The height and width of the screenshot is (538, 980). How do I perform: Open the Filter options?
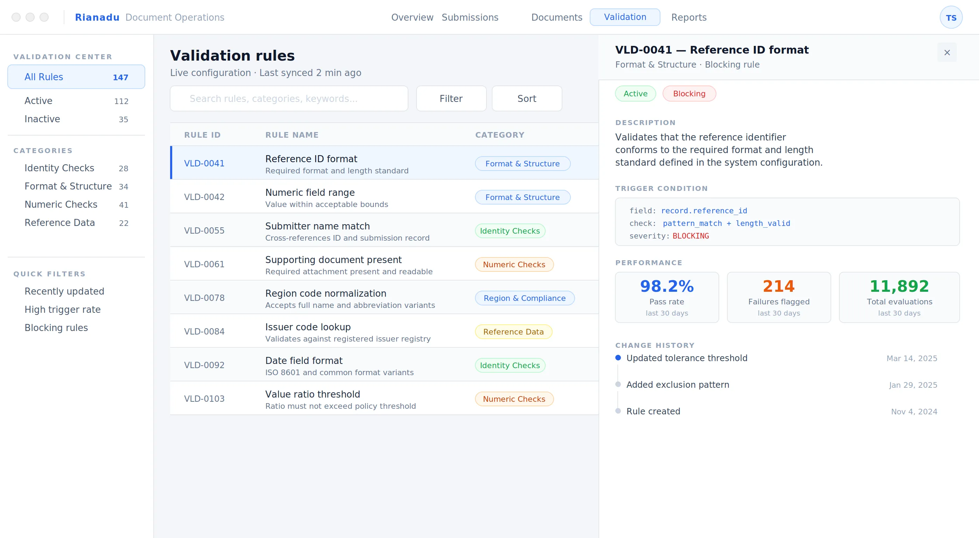(451, 99)
